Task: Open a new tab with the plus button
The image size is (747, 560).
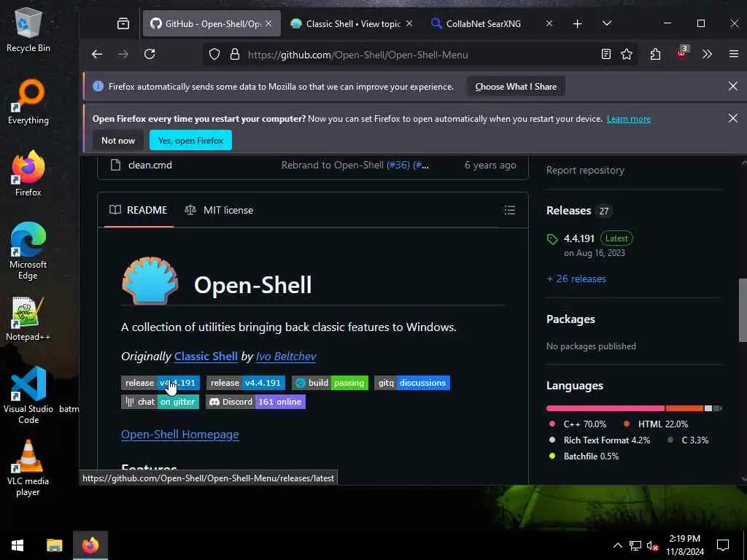Action: coord(578,23)
